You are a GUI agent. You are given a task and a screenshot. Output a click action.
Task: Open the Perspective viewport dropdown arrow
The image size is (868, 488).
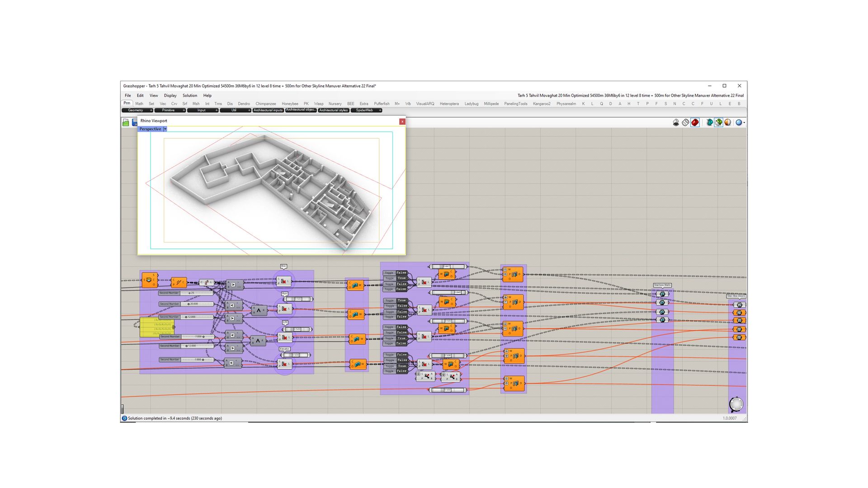pyautogui.click(x=165, y=129)
